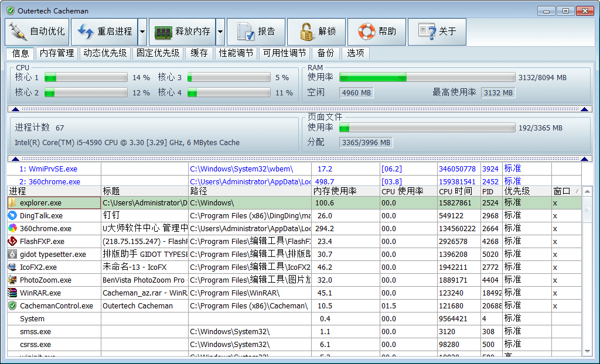This screenshot has height=364, width=600.
Task: Select the System process row
Action: tap(294, 318)
